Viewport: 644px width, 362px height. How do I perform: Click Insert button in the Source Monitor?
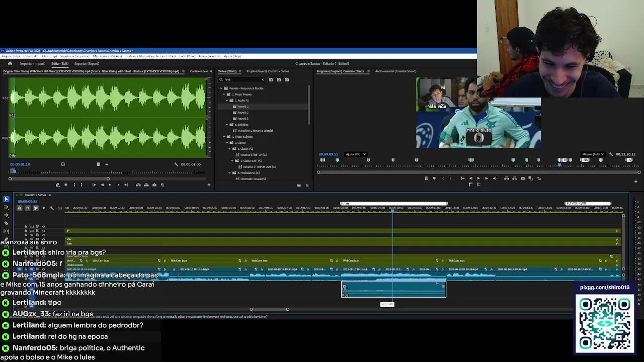(138, 185)
